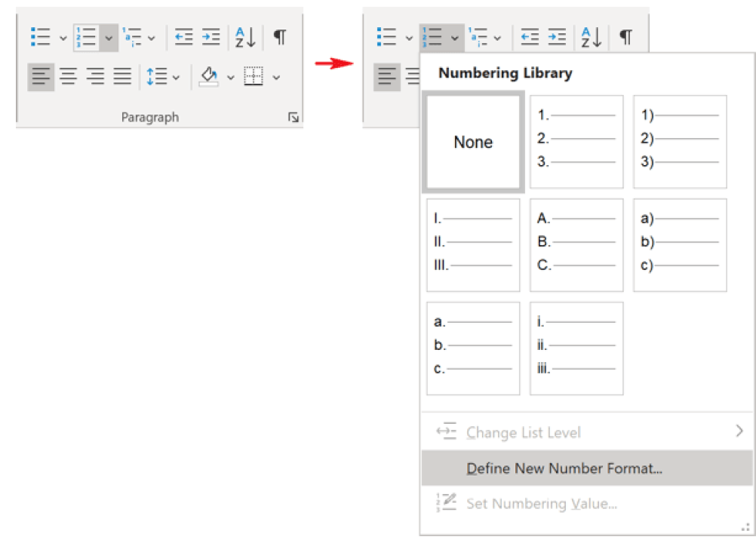Image resolution: width=756 pixels, height=543 pixels.
Task: Select Set Numbering Value menu item
Action: [587, 504]
